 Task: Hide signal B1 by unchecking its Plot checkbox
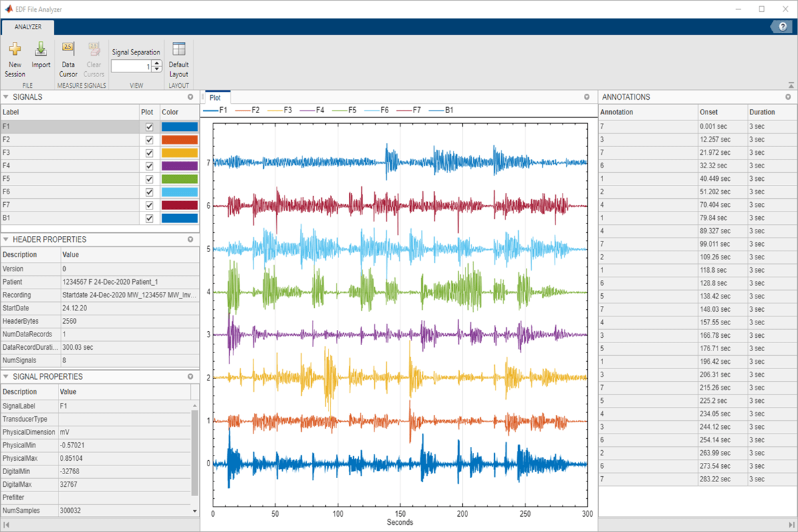pos(149,217)
